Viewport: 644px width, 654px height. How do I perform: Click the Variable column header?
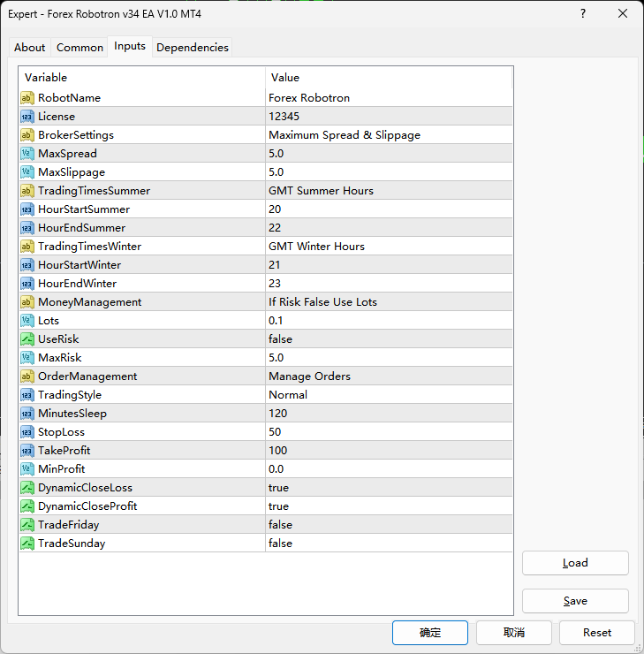[x=141, y=78]
